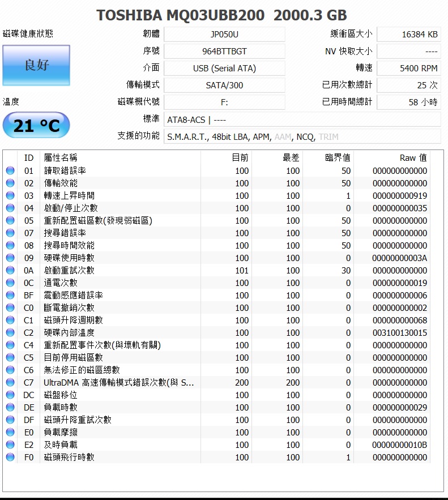This screenshot has height=500, width=448.
Task: Click the 臨界值 column header
Action: click(328, 158)
